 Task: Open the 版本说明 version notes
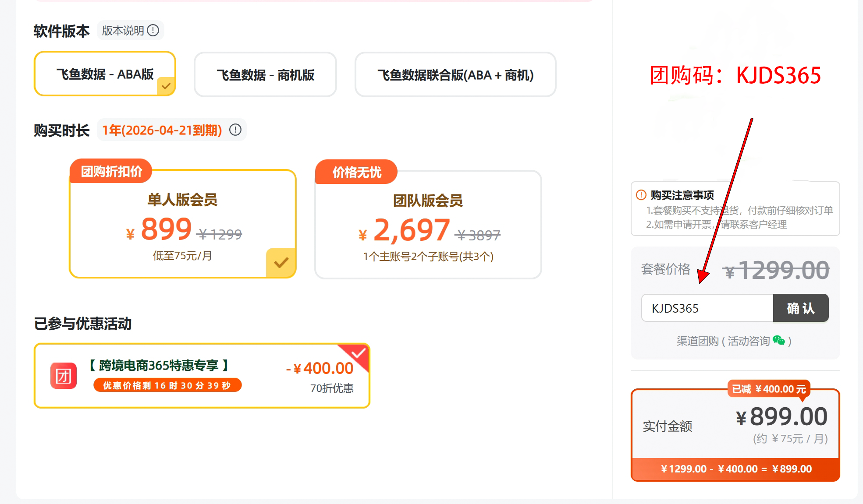click(x=123, y=31)
